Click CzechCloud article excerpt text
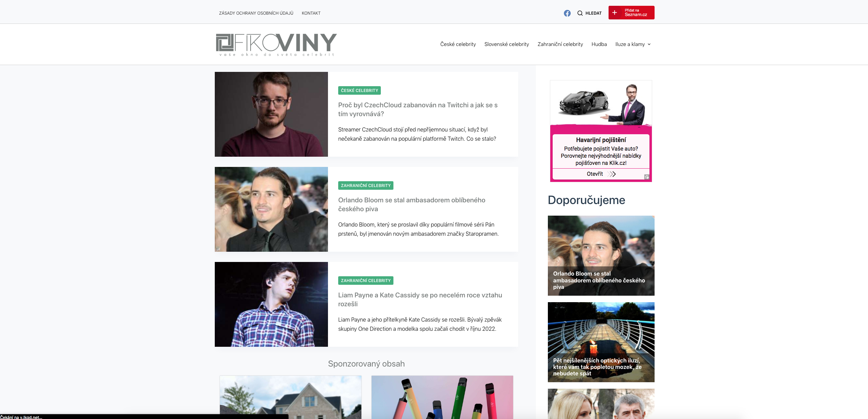Viewport: 868px width, 419px height. pos(417,134)
